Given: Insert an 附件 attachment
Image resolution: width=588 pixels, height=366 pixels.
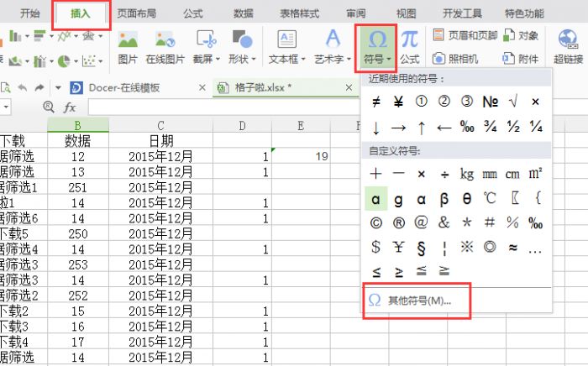Looking at the screenshot, I should [521, 59].
